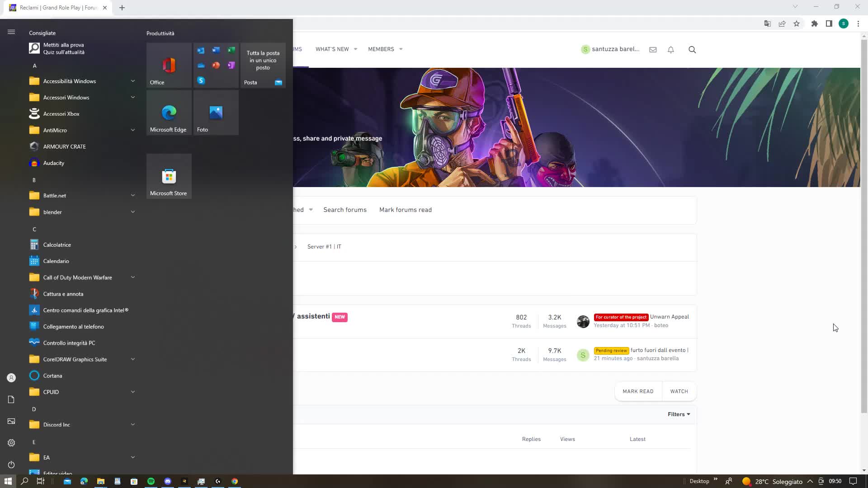Open the Foto tile

click(216, 113)
